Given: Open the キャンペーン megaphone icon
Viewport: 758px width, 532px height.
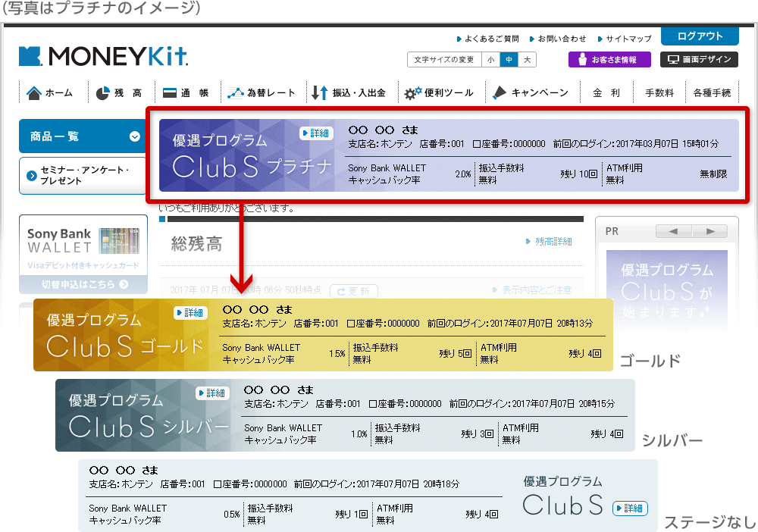Looking at the screenshot, I should point(500,93).
